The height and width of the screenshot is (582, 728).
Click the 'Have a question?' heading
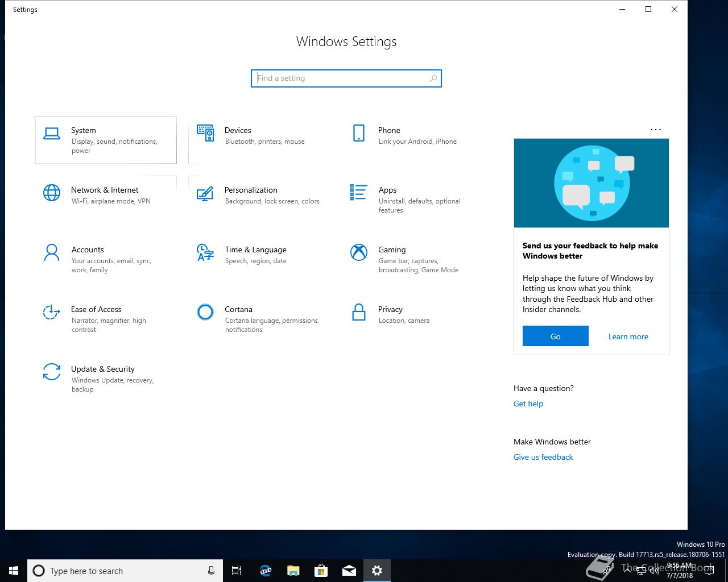(x=543, y=388)
